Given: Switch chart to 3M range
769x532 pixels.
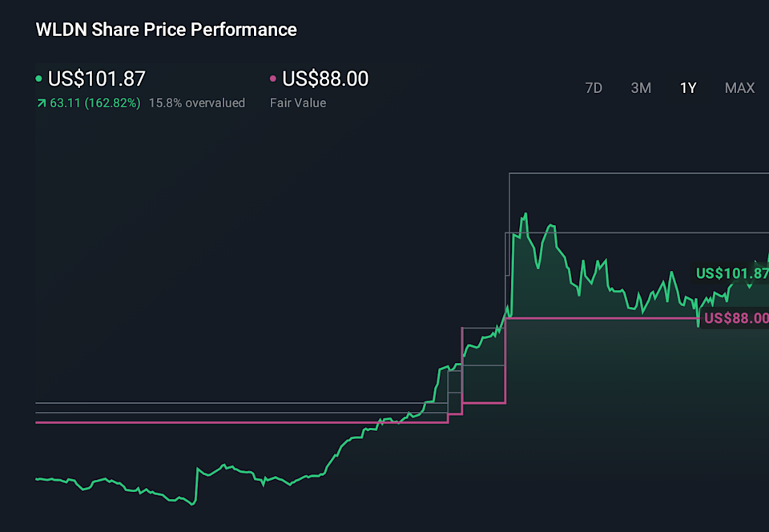Looking at the screenshot, I should pyautogui.click(x=641, y=88).
